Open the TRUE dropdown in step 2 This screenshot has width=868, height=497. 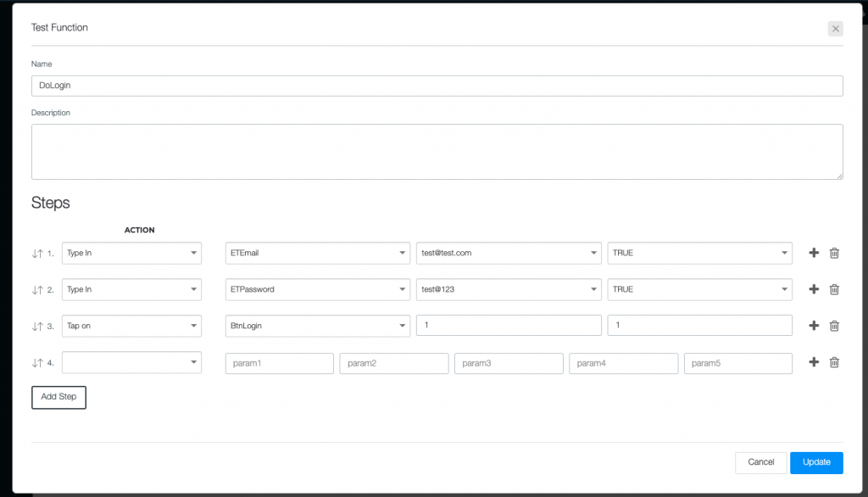pos(699,290)
